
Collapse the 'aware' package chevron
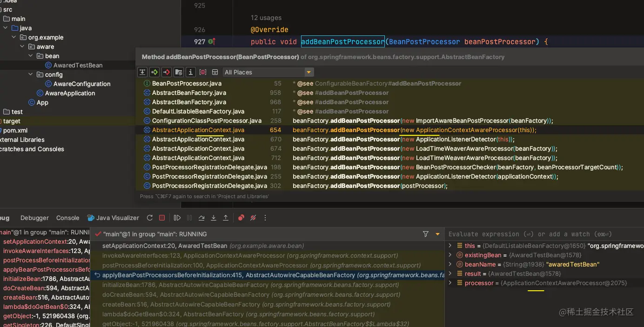click(22, 47)
